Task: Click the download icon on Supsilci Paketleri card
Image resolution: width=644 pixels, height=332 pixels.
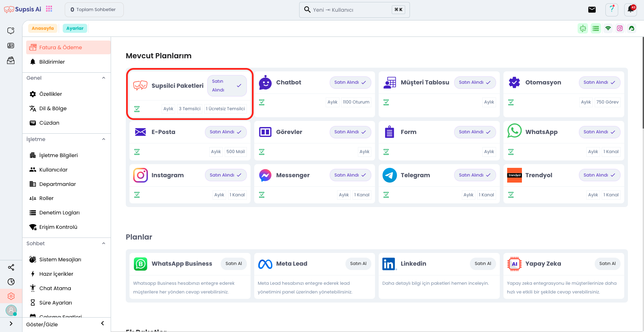Action: (x=137, y=109)
